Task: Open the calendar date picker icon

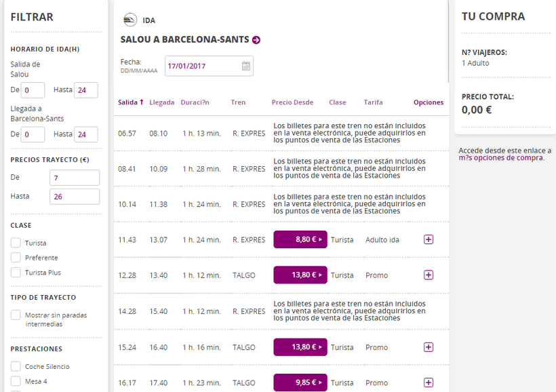Action: [x=246, y=66]
